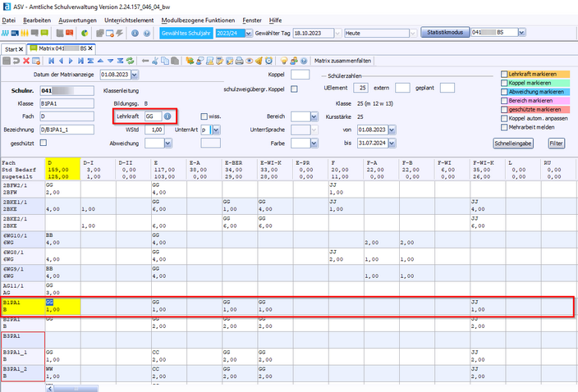Screen dimensions: 578x392
Task: Click the green refresh arrows icon
Action: 130,62
